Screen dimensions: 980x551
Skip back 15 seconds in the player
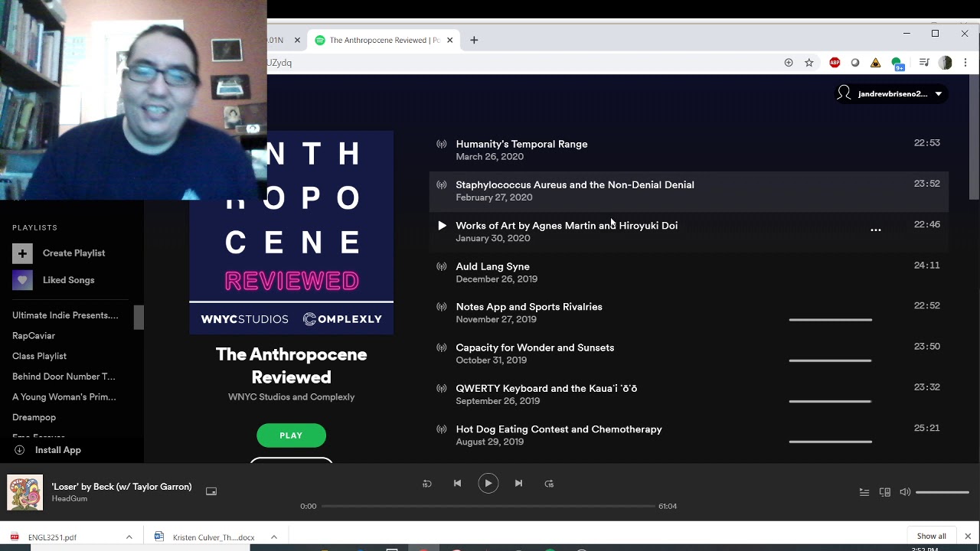coord(427,484)
